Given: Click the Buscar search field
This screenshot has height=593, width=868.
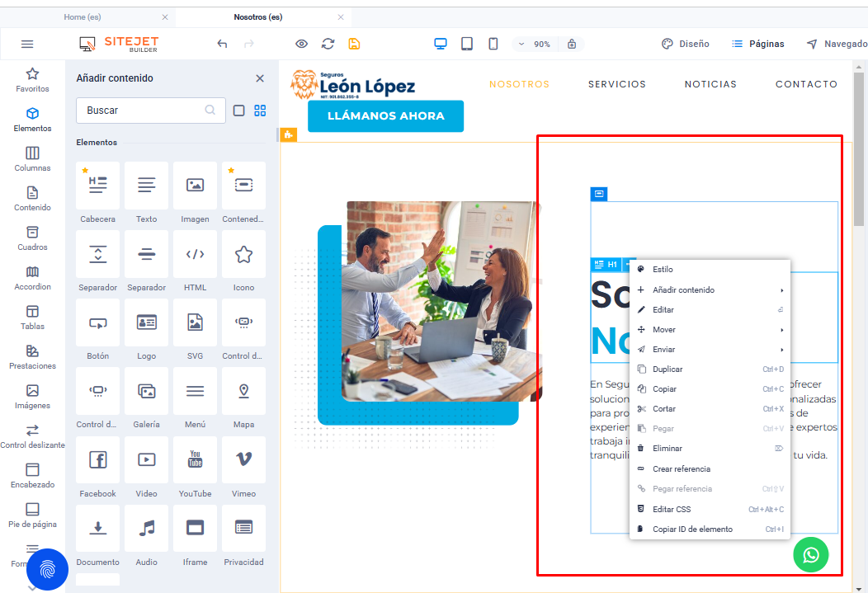Looking at the screenshot, I should coord(142,110).
